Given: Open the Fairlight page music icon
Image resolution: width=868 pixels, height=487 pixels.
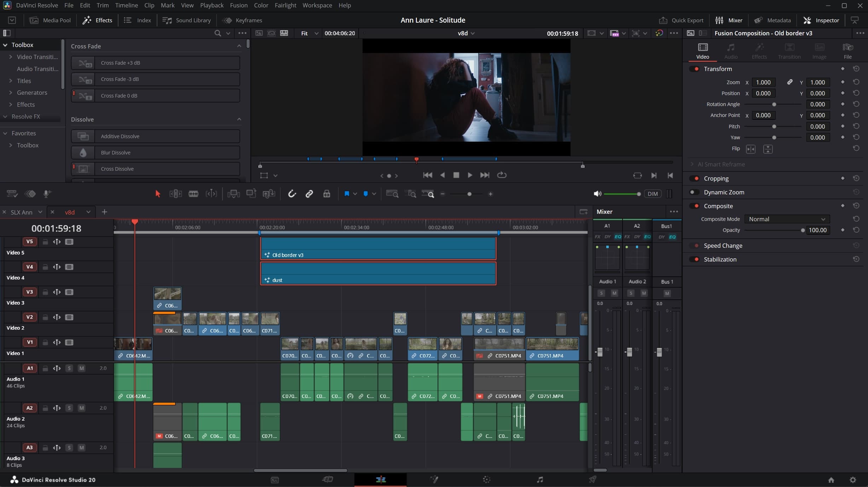Looking at the screenshot, I should (540, 480).
